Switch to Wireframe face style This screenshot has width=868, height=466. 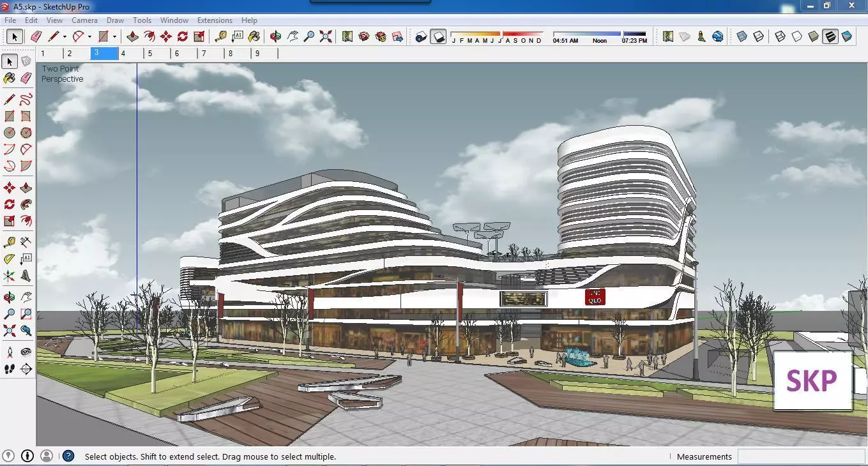click(780, 36)
